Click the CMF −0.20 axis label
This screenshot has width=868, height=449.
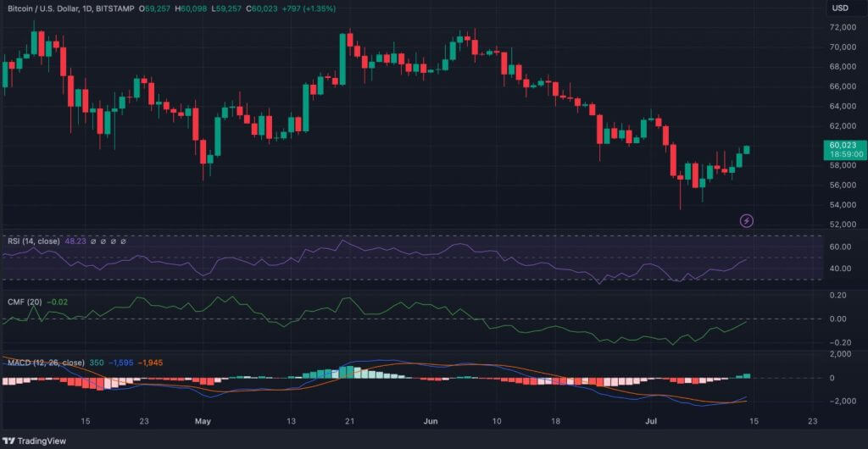(840, 343)
